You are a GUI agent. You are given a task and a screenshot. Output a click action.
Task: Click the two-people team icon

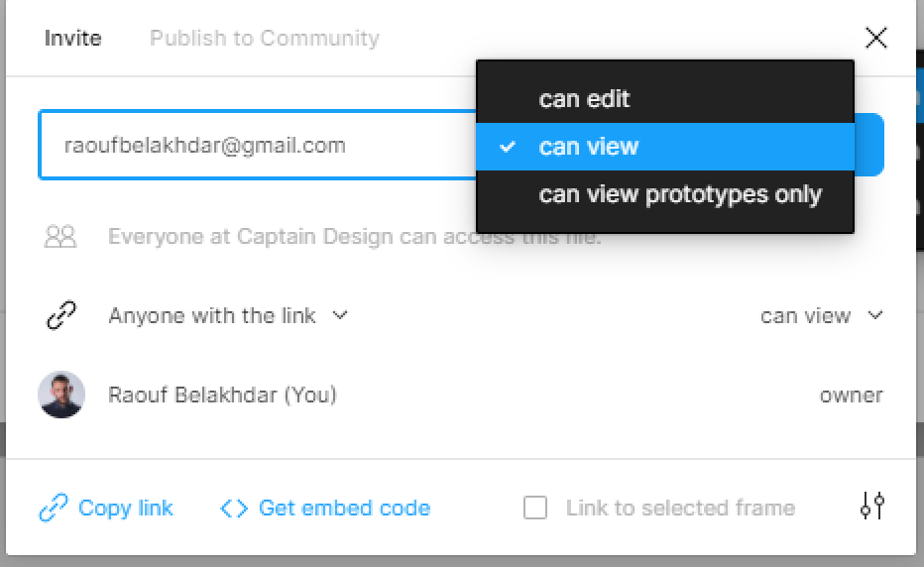(x=60, y=236)
